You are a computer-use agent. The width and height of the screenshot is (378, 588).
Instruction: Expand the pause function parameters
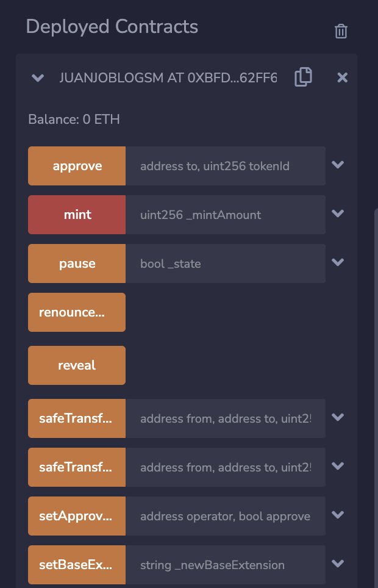[x=338, y=262]
